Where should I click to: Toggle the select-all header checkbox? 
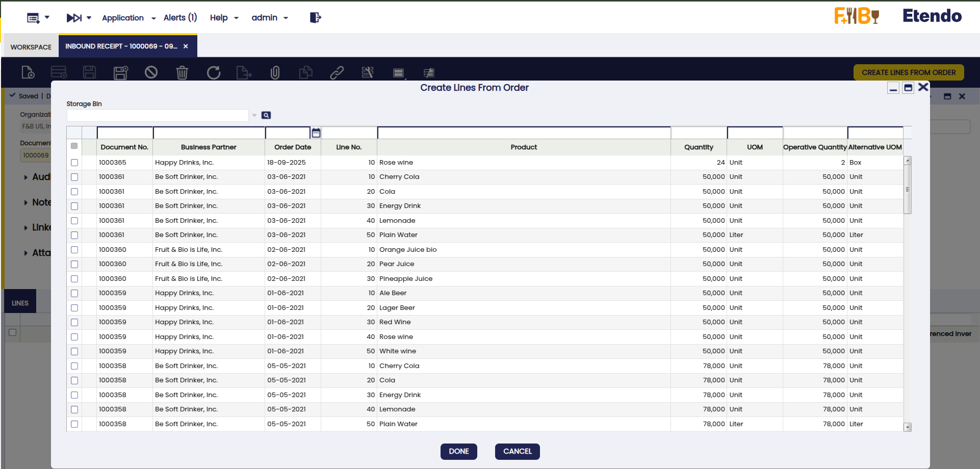[74, 146]
